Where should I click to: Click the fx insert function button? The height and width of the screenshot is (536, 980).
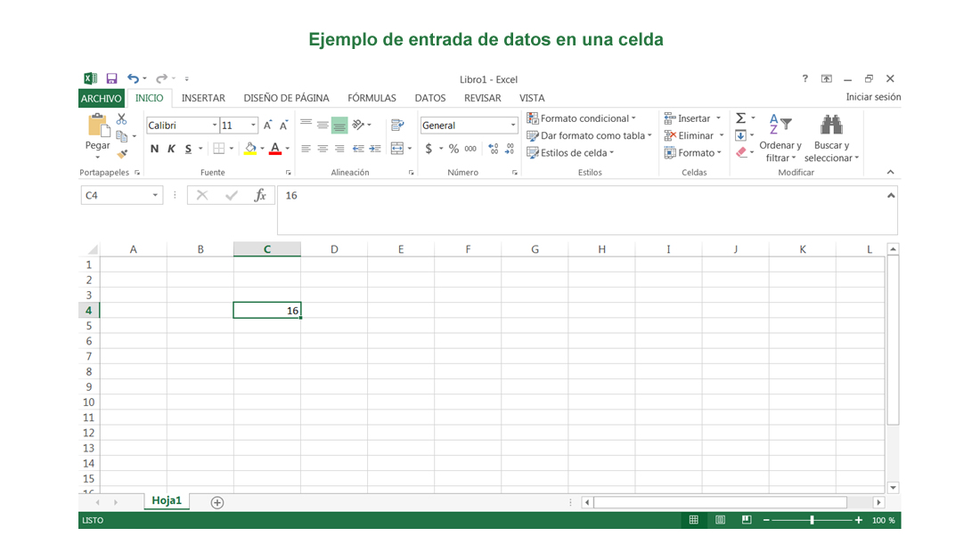coord(260,196)
